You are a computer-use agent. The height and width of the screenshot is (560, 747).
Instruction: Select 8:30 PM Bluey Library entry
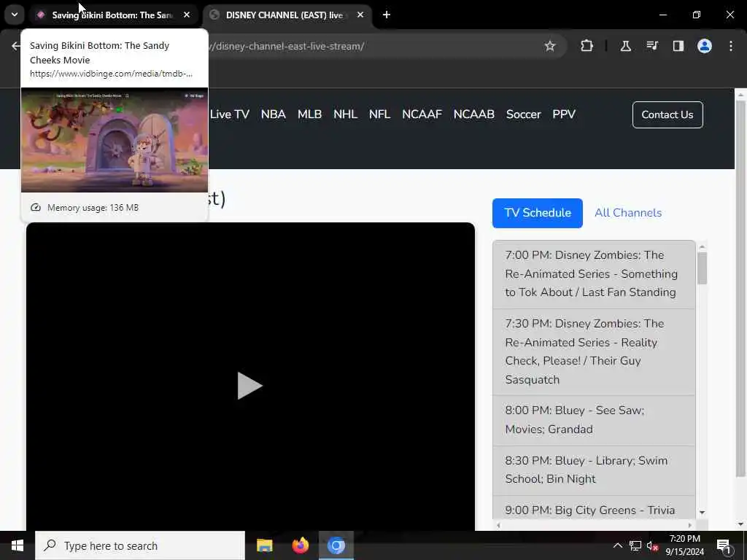[x=594, y=470]
